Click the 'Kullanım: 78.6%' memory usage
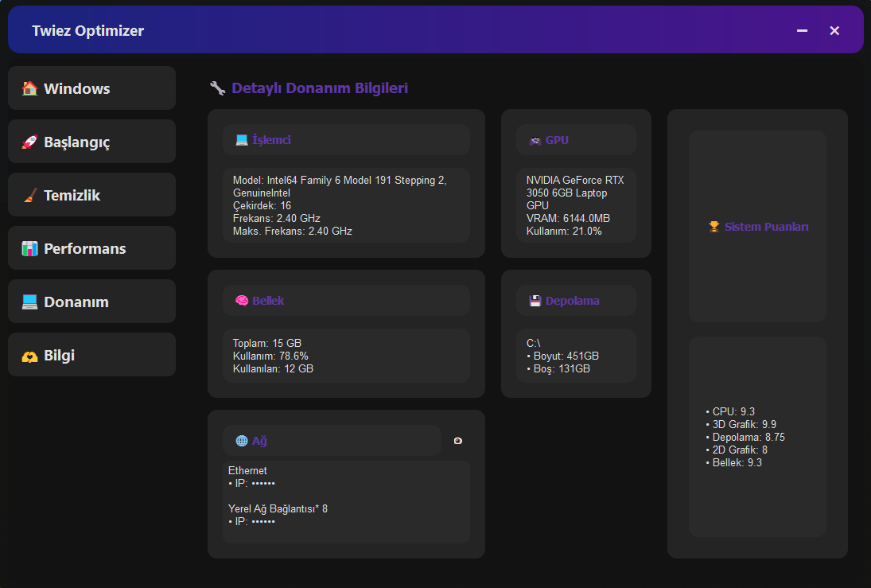871x588 pixels. (x=270, y=356)
